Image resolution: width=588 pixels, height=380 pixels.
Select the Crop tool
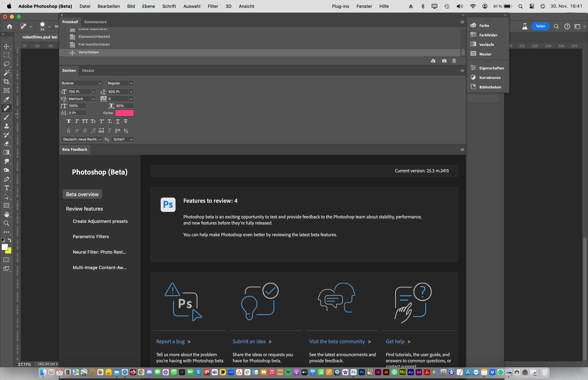tap(7, 81)
